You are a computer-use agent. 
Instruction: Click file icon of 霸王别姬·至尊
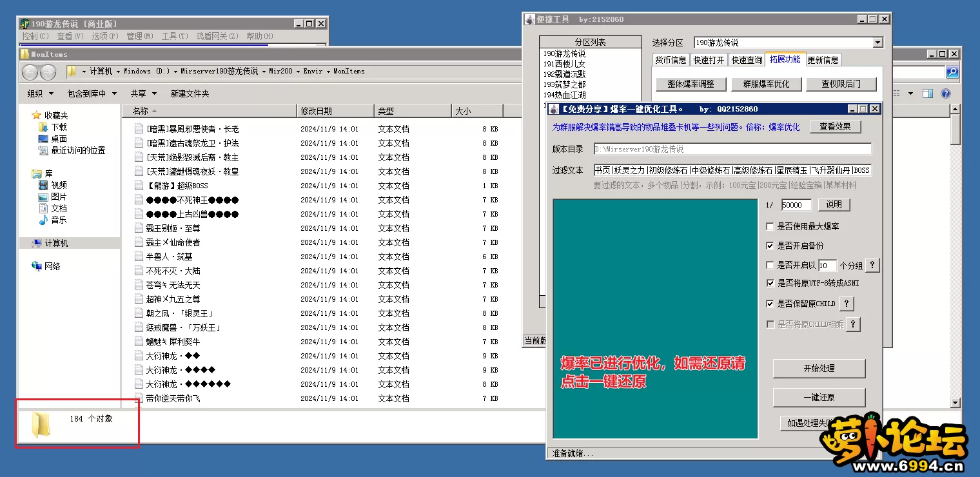(139, 228)
